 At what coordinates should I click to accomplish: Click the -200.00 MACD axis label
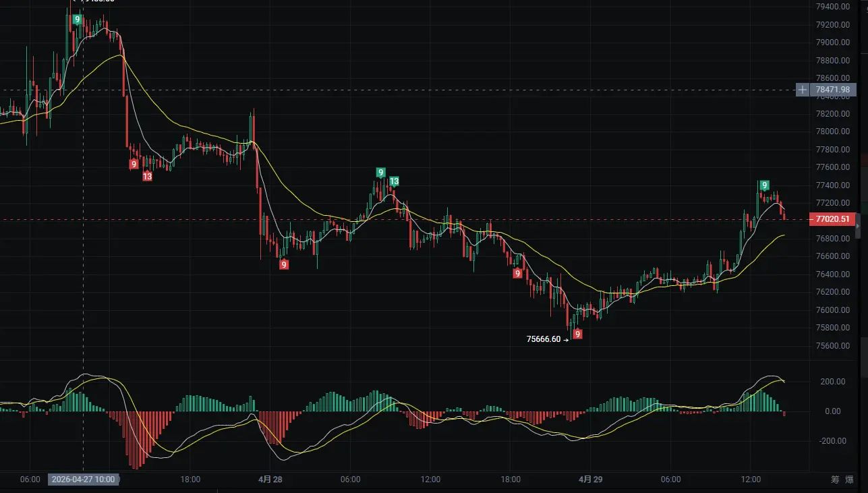[x=832, y=441]
